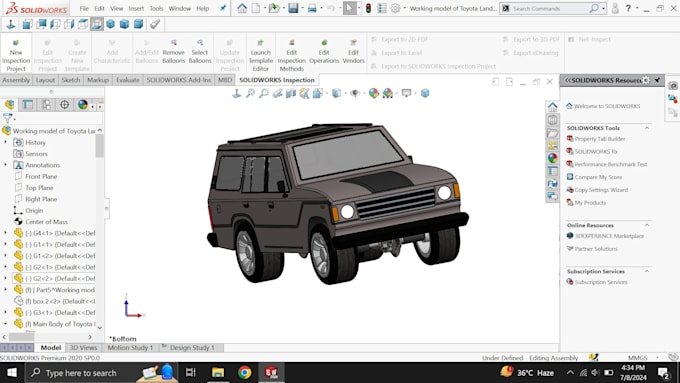
Task: Open Edit Operations tool
Action: tap(324, 52)
